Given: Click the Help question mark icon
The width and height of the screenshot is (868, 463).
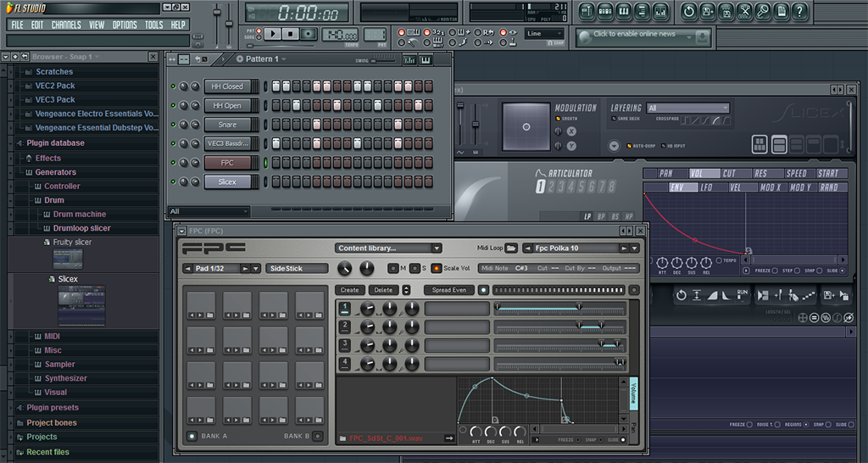Looking at the screenshot, I should click(798, 11).
